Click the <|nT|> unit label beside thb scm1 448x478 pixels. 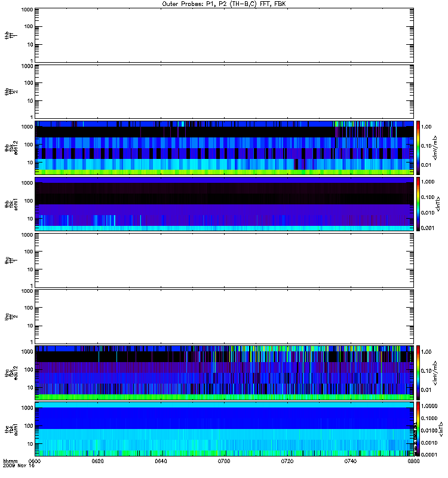pyautogui.click(x=438, y=204)
